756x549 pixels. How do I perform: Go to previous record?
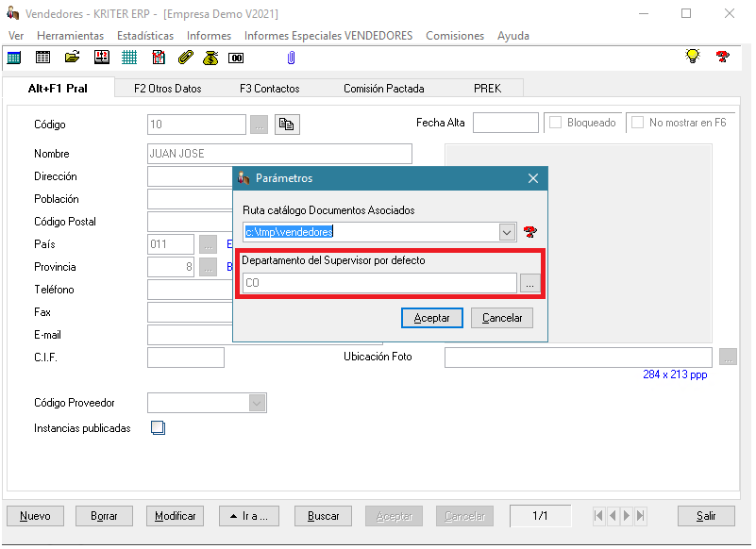613,516
